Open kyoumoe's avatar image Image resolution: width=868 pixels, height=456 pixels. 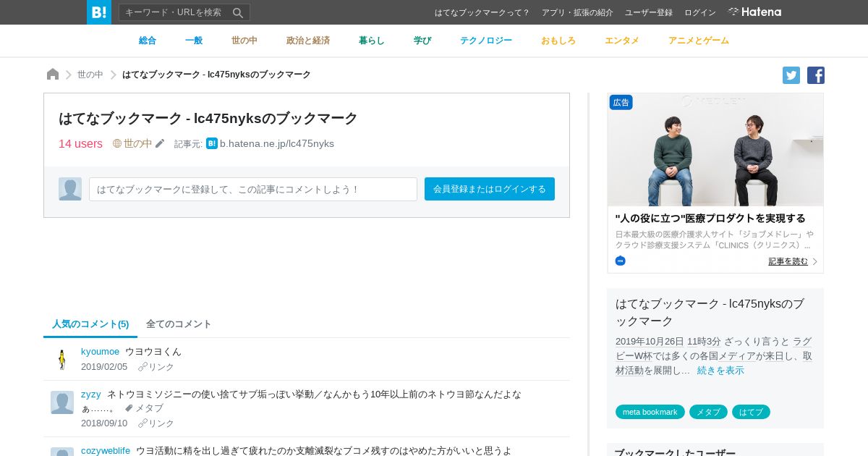[x=62, y=360]
